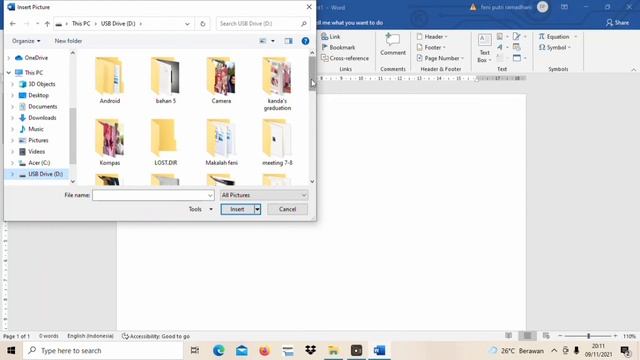Select the bahan 5 folder
This screenshot has width=640, height=360.
[x=165, y=80]
